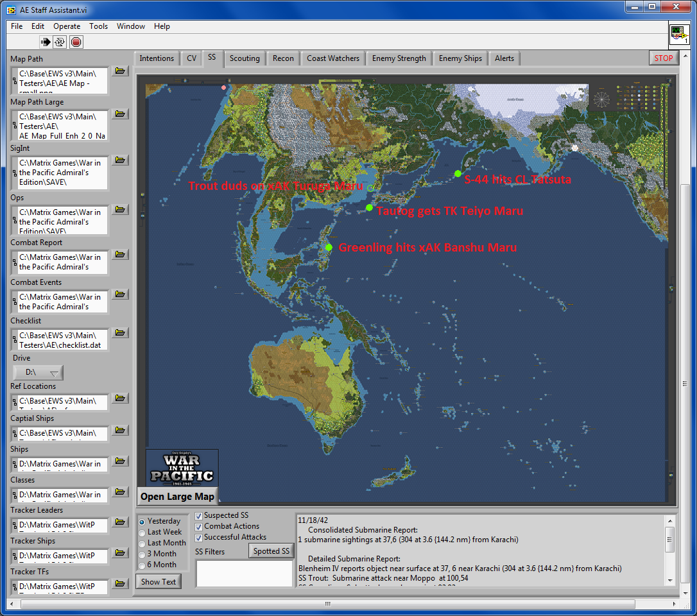
Task: Select the Last Week radio button
Action: 142,533
